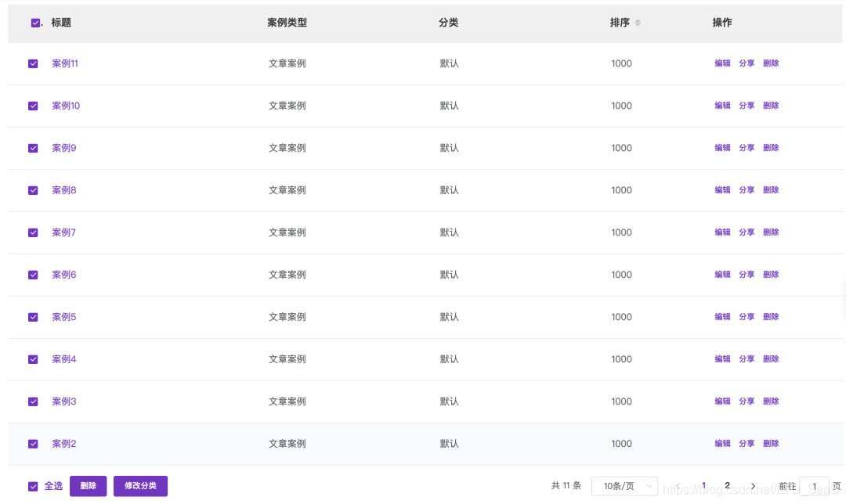This screenshot has height=504, width=846.
Task: Click 分享 for 案例7
Action: point(747,232)
